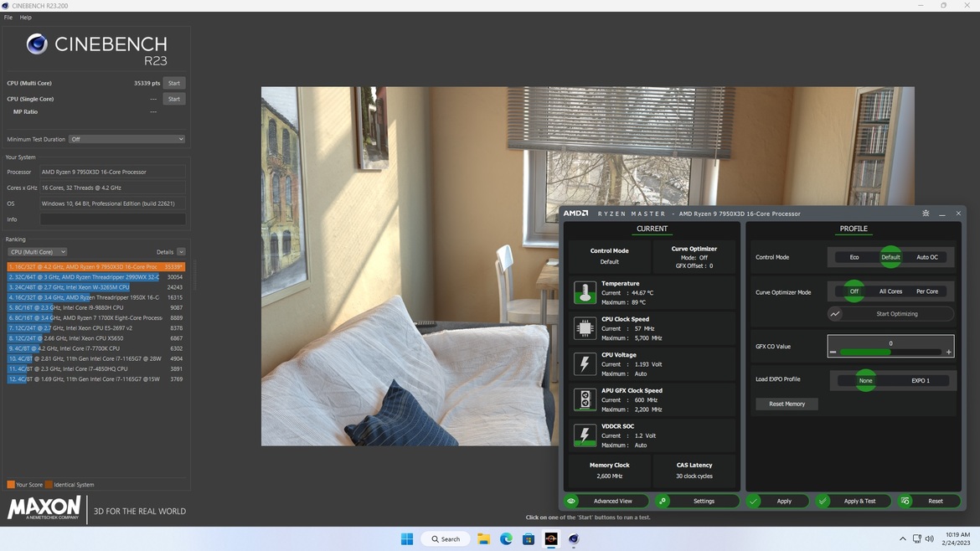The image size is (980, 551).
Task: Click the Temperature thermometer icon in Ryzen Master
Action: coord(585,292)
